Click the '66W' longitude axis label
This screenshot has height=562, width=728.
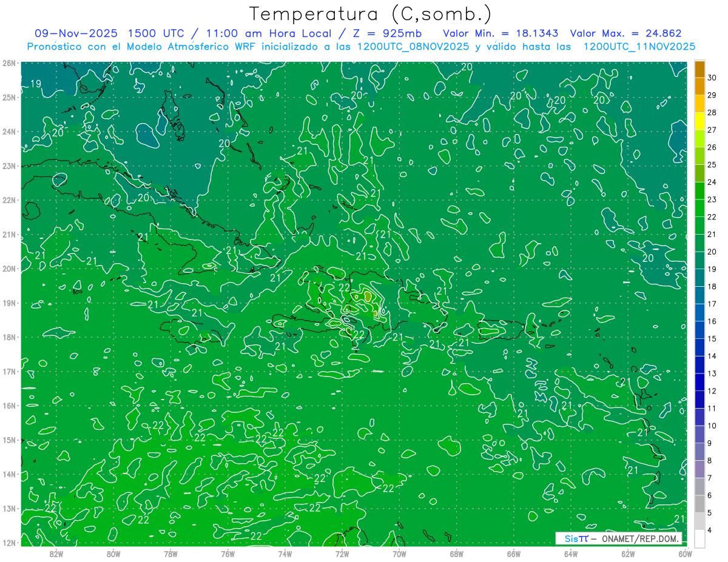click(x=513, y=553)
